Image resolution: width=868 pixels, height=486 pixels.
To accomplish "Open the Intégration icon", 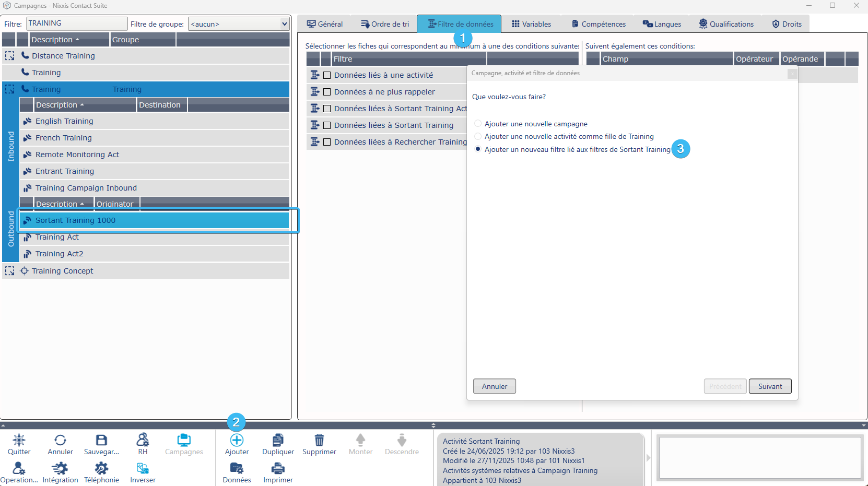I will click(x=60, y=468).
